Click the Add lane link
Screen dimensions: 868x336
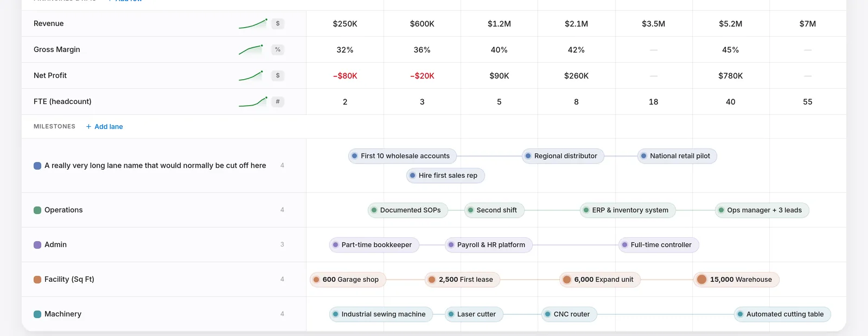tap(104, 126)
